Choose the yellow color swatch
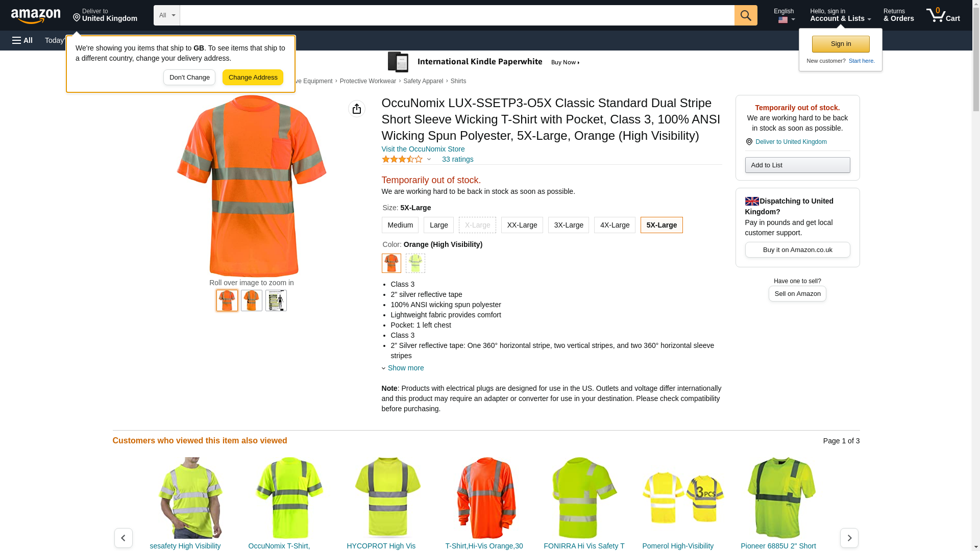The height and width of the screenshot is (551, 980). pos(415,263)
